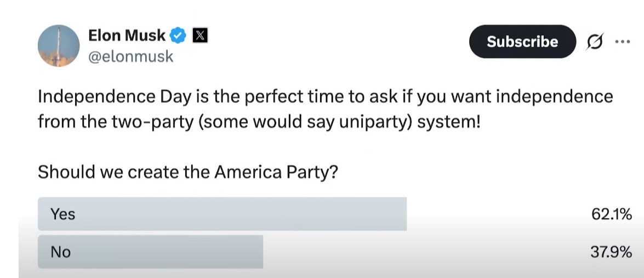This screenshot has height=278, width=644.
Task: Click the X affiliation badge icon
Action: (x=201, y=36)
